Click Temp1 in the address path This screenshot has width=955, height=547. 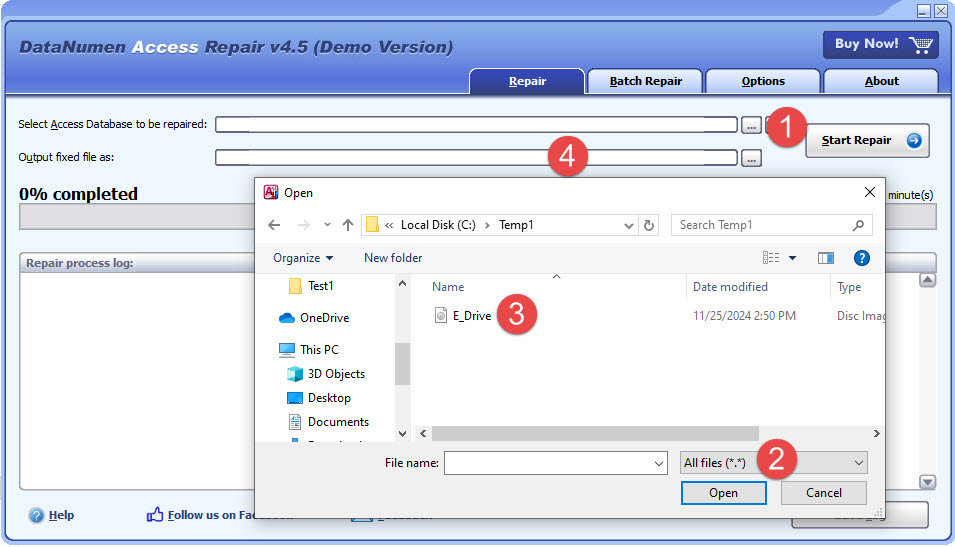516,225
